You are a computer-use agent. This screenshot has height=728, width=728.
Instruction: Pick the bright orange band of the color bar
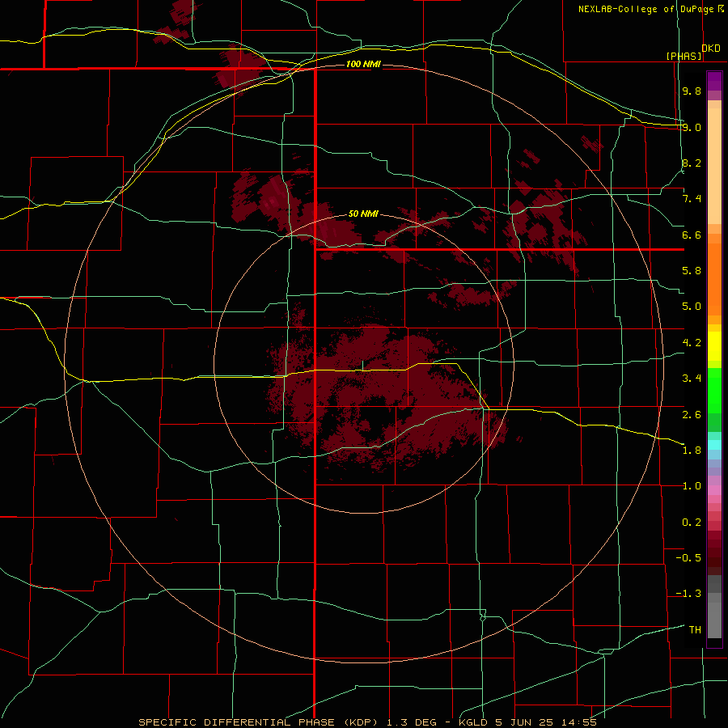point(714,279)
